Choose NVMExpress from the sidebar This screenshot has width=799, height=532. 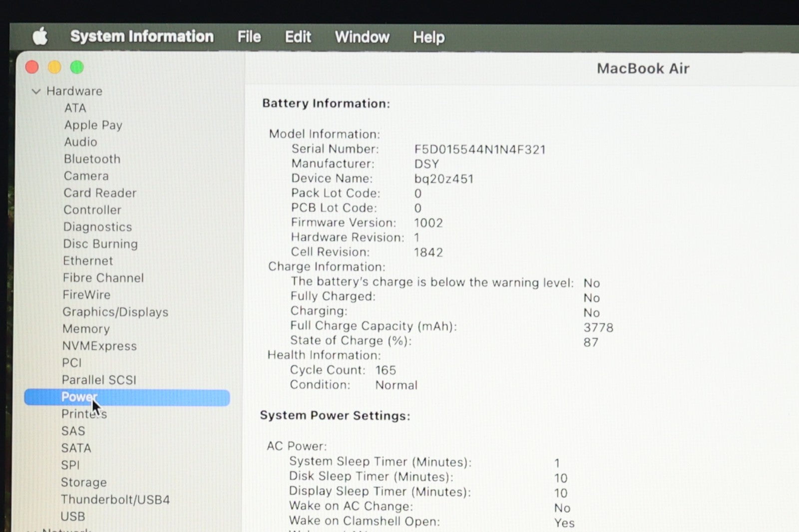(x=99, y=346)
